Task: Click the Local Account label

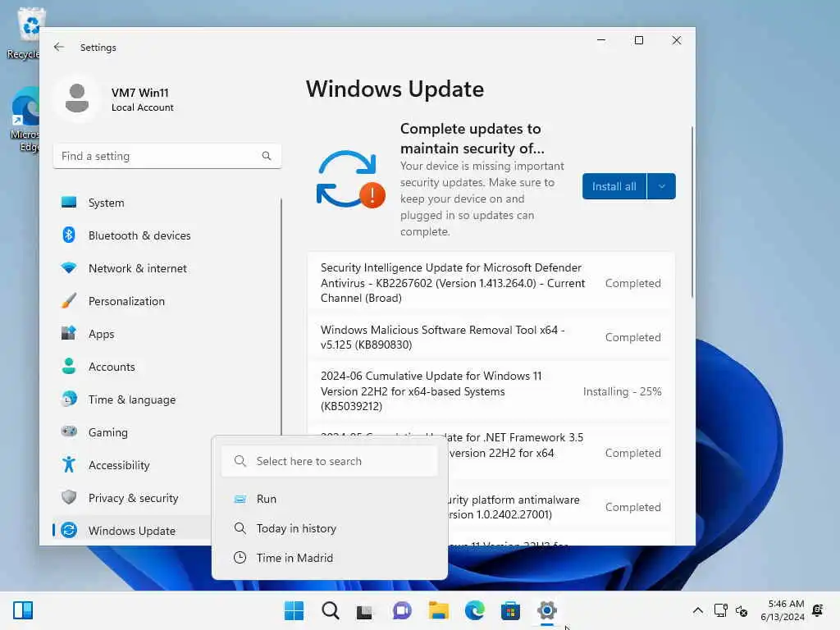Action: pyautogui.click(x=143, y=107)
